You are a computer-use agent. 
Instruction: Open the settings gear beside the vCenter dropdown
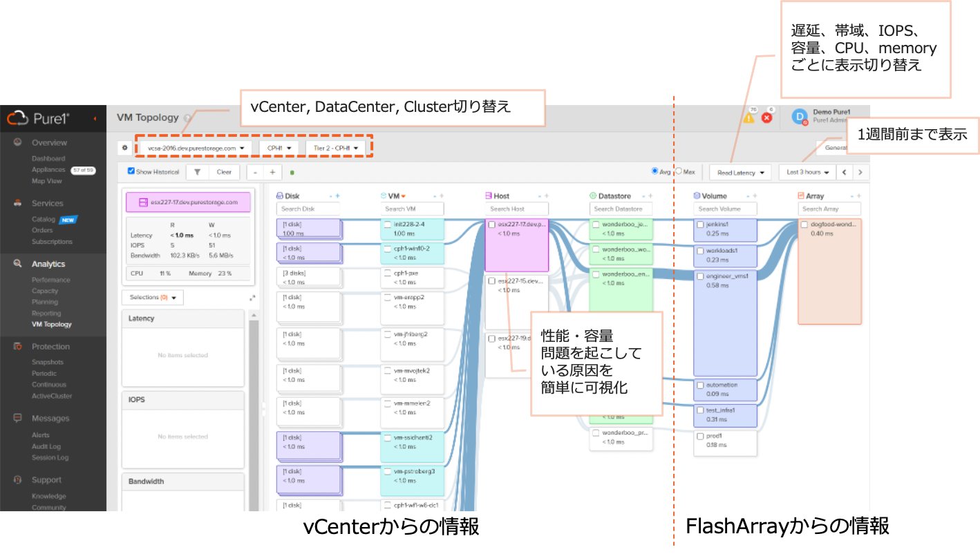[x=125, y=148]
